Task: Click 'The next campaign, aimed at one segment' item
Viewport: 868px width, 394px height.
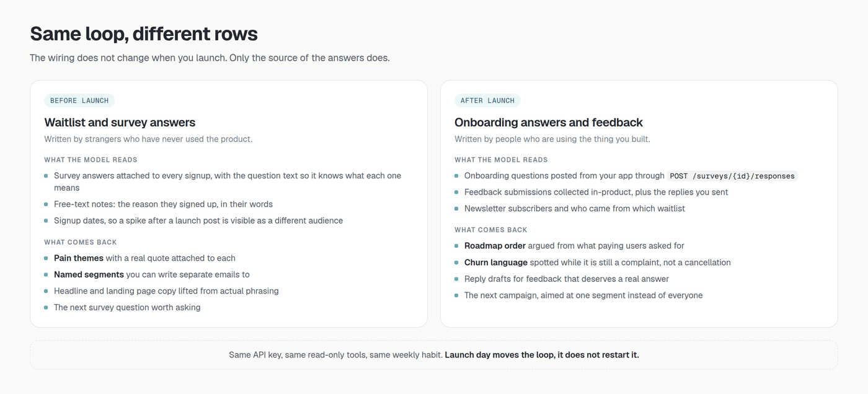Action: pos(583,295)
